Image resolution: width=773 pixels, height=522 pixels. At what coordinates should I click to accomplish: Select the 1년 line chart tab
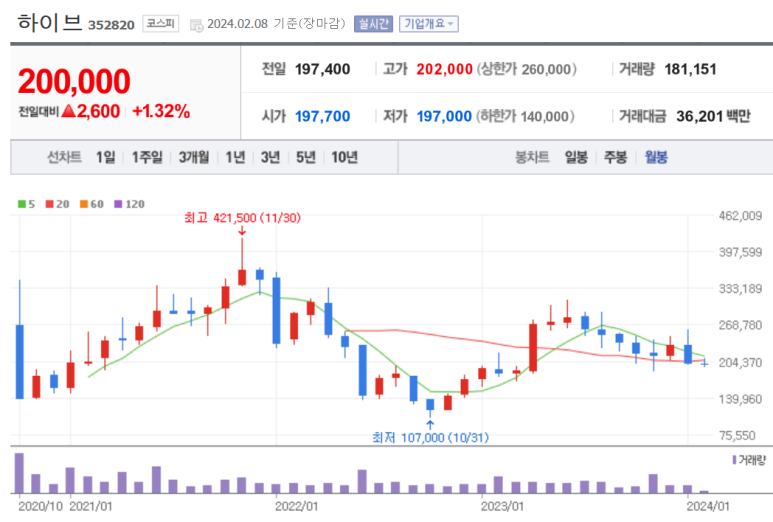[235, 157]
